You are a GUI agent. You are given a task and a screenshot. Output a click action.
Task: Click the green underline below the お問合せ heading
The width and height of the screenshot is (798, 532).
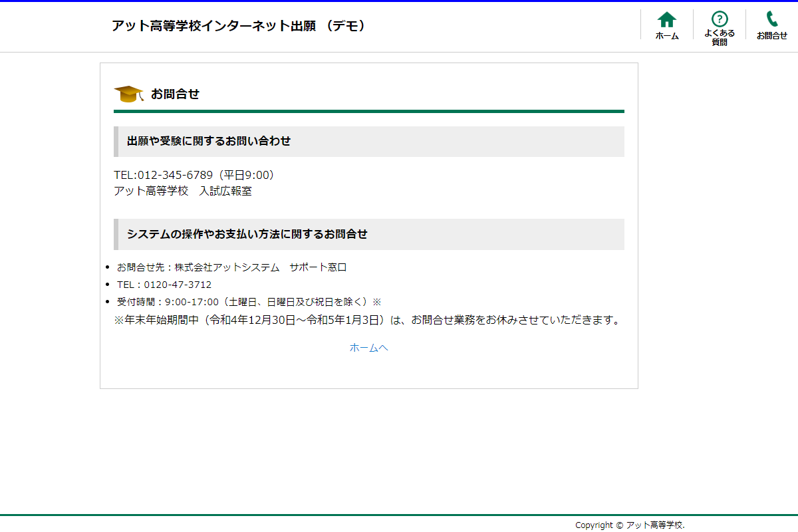(x=368, y=111)
